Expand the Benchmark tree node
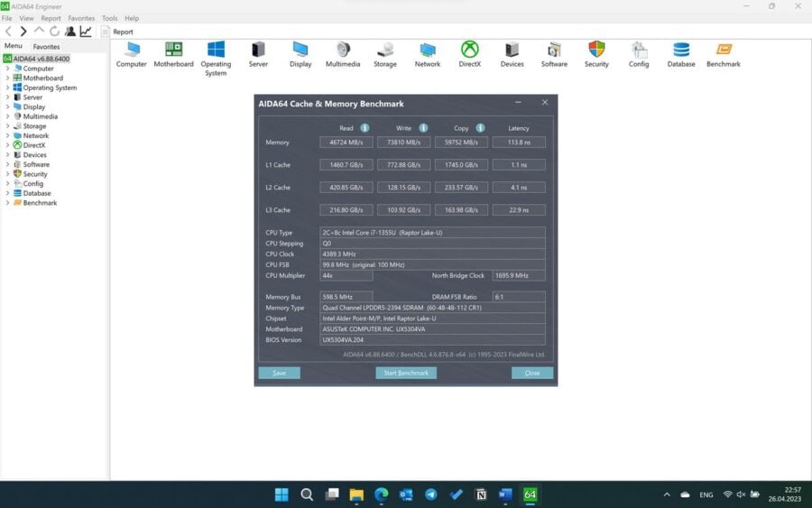The width and height of the screenshot is (812, 508). coord(7,203)
